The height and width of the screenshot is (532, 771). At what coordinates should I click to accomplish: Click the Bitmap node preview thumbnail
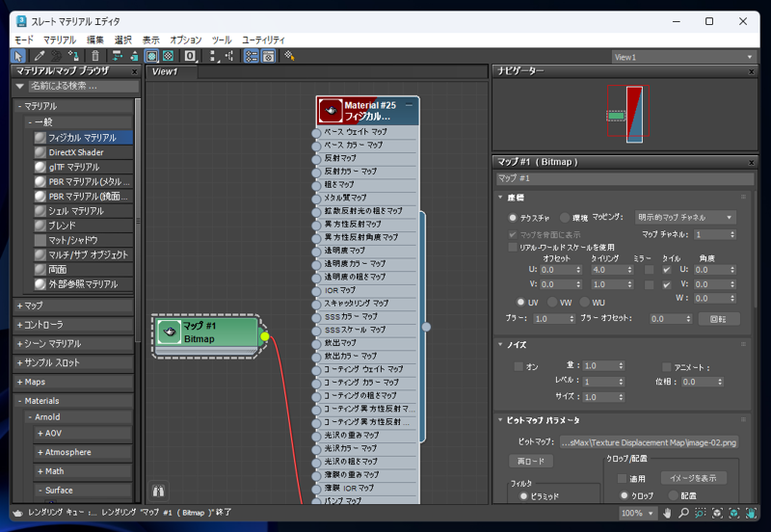click(170, 332)
